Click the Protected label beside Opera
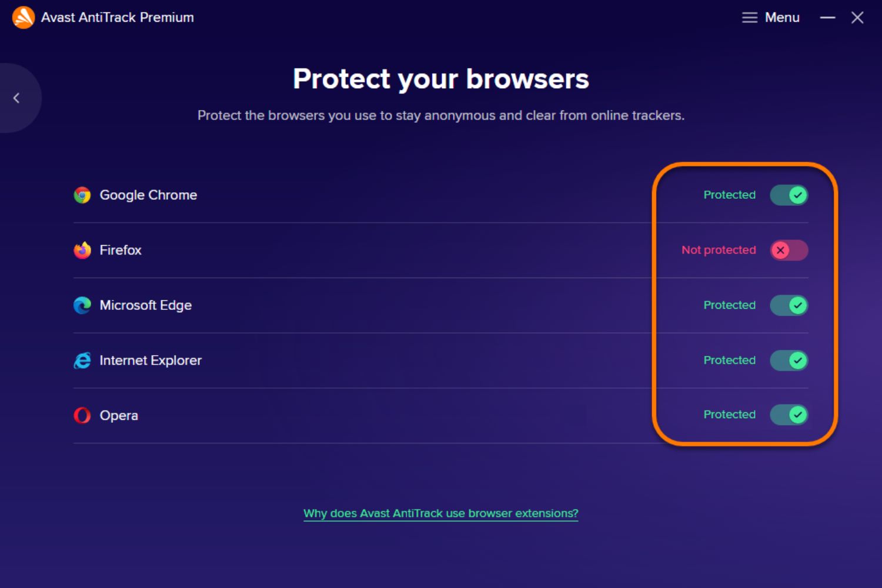Viewport: 882px width, 588px height. (729, 415)
